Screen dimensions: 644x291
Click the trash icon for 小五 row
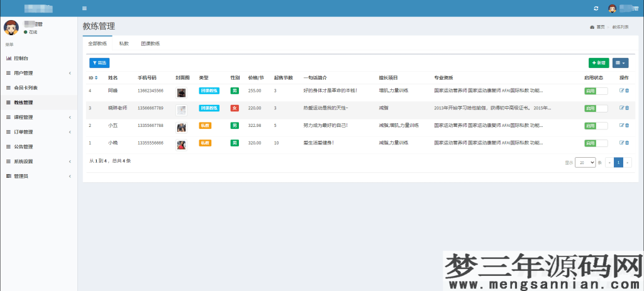627,125
